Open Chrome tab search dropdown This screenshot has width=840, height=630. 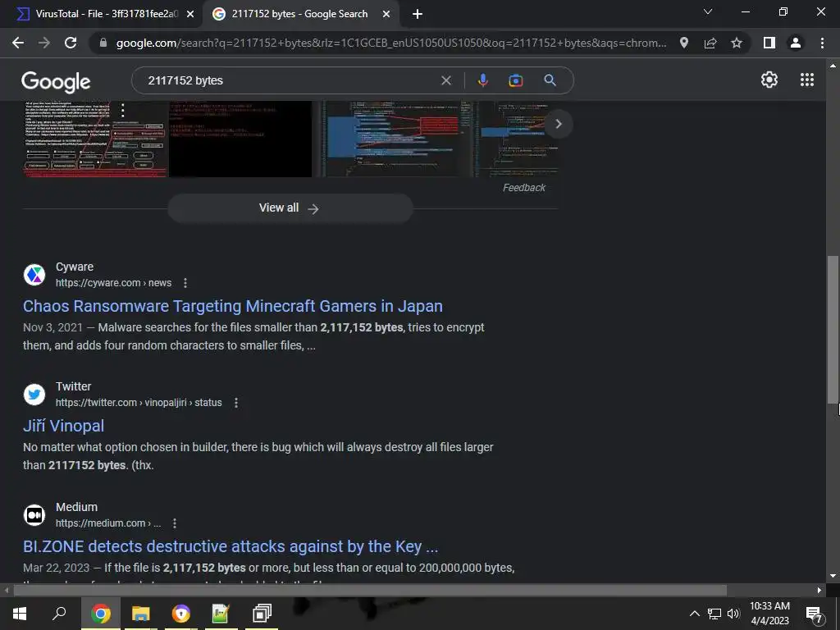click(708, 11)
